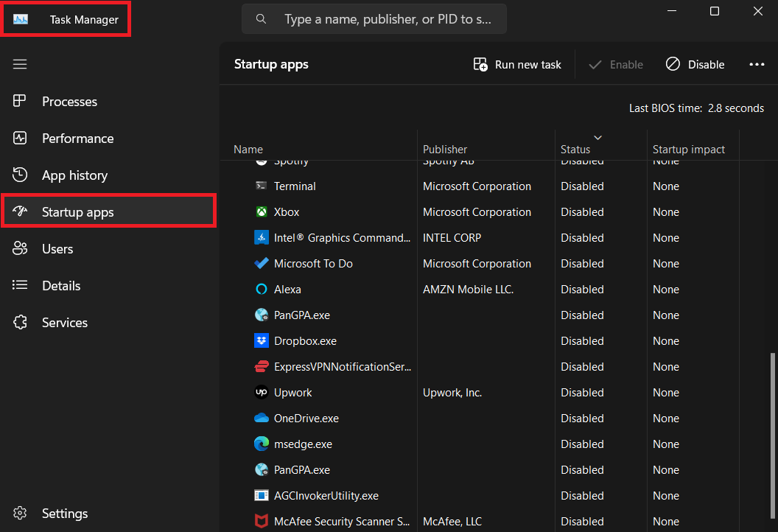
Task: Click the search magnifier icon
Action: 261,19
